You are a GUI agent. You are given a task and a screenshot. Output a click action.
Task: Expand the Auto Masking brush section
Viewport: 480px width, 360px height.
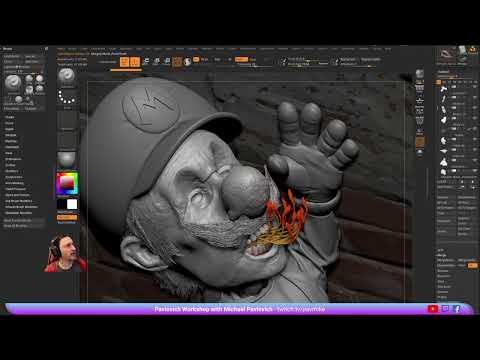click(x=14, y=183)
